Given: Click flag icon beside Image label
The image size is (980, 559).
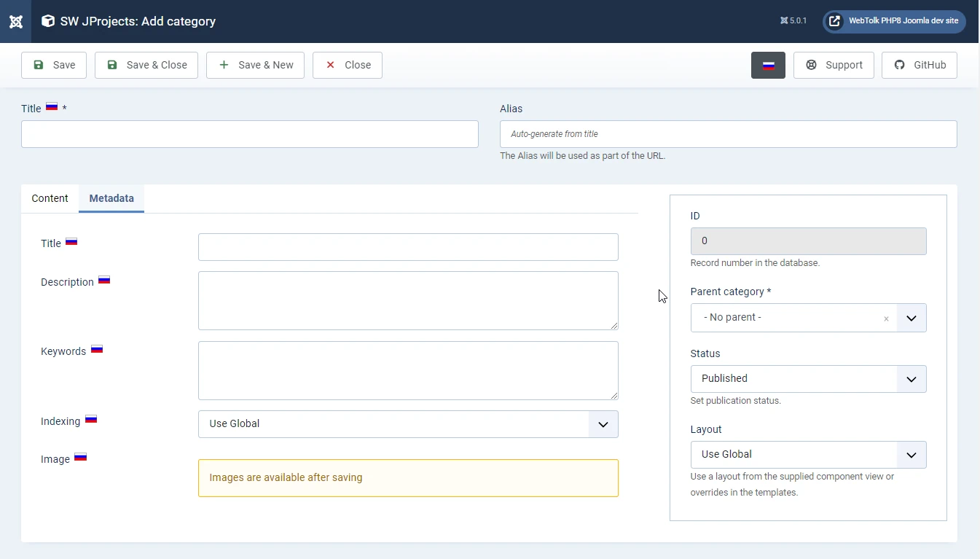Looking at the screenshot, I should coord(81,457).
